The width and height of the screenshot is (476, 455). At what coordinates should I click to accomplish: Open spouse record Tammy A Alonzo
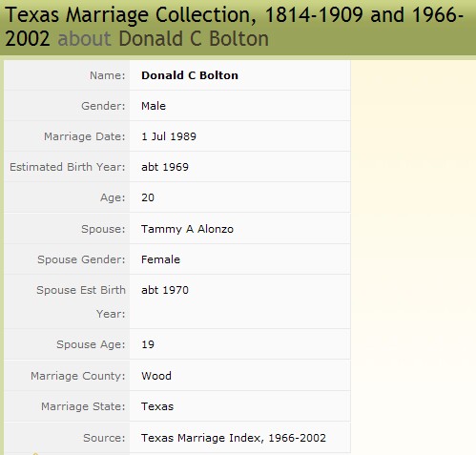click(188, 229)
